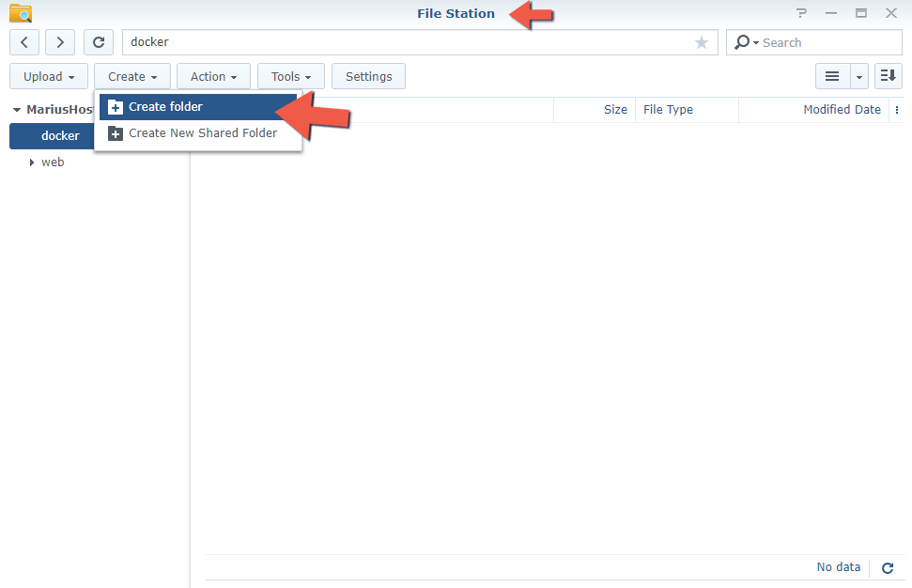Open the Settings dialog
Screen dimensions: 912x588
pos(368,76)
